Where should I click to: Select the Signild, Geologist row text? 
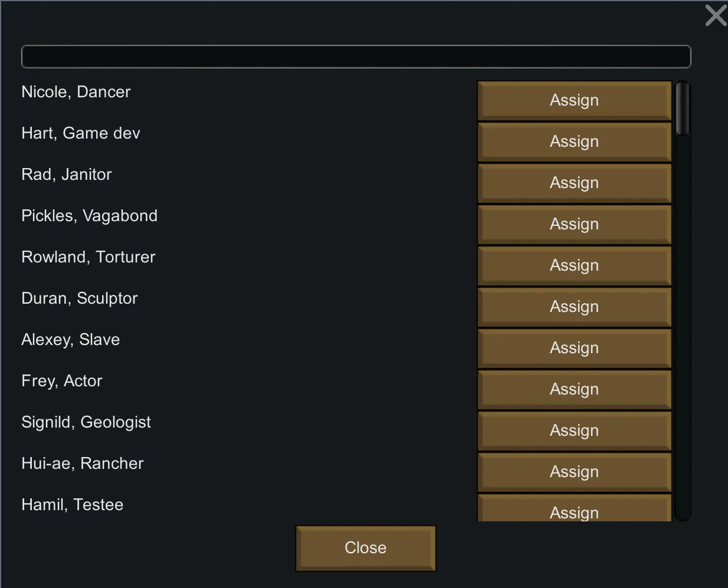pos(86,422)
